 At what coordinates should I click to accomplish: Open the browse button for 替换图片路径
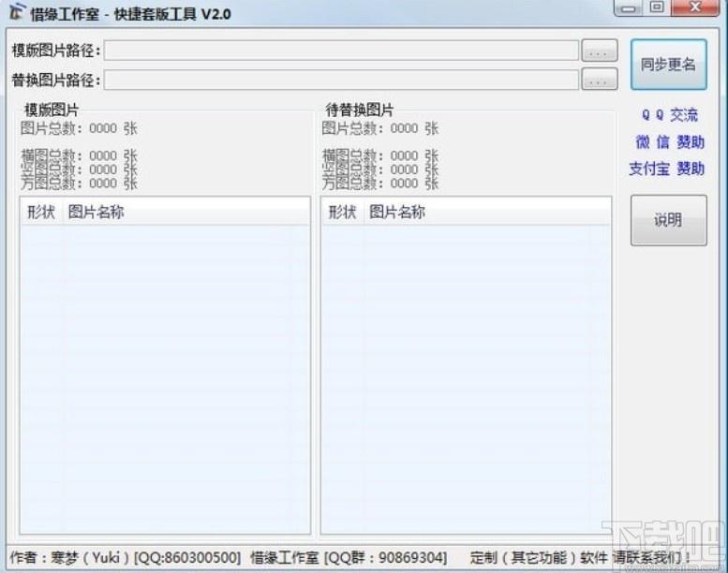pyautogui.click(x=599, y=80)
